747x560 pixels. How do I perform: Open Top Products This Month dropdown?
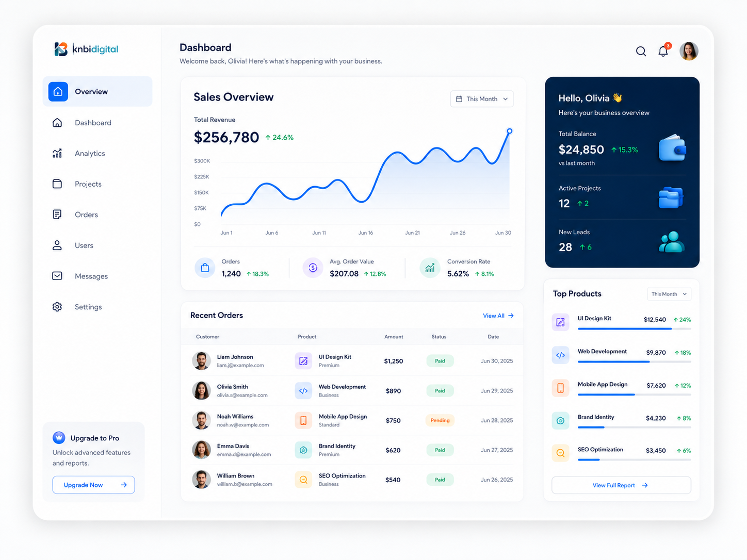[x=669, y=294]
